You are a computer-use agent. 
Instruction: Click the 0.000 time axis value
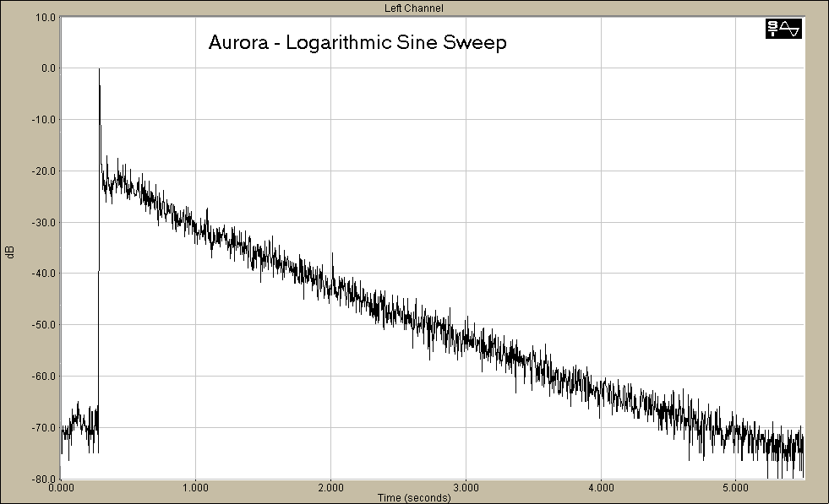tap(62, 488)
